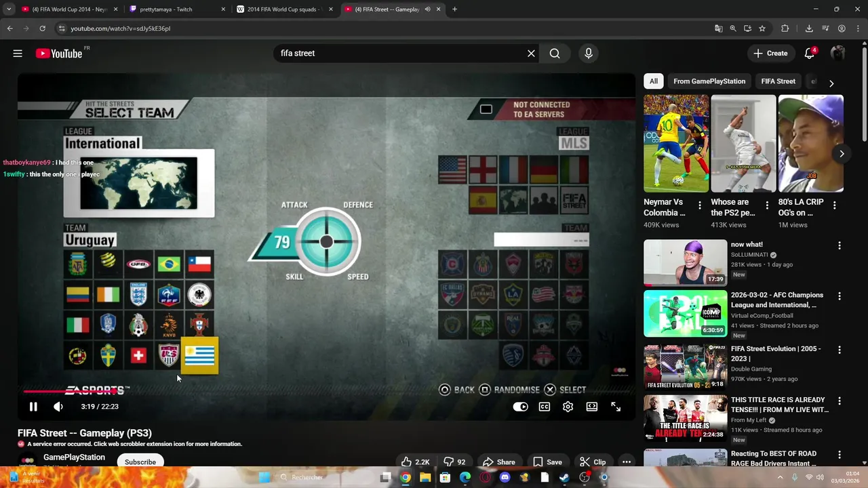Like the video with 2.2K likes
This screenshot has height=488, width=868.
pyautogui.click(x=416, y=462)
